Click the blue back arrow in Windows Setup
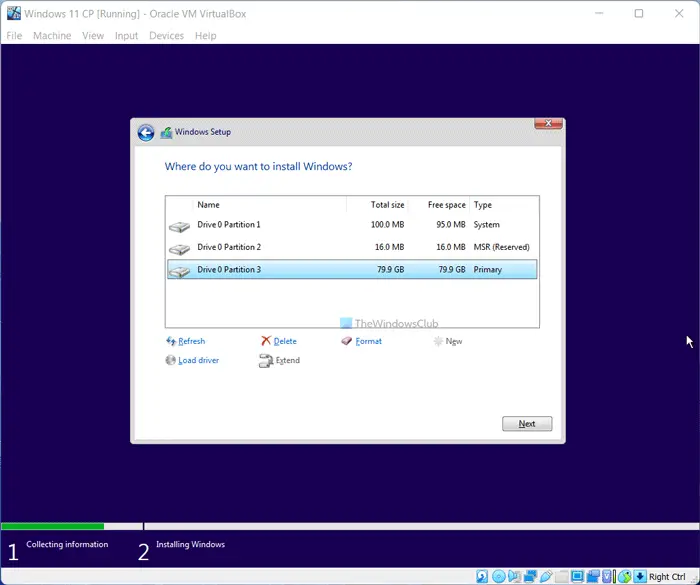 point(146,133)
